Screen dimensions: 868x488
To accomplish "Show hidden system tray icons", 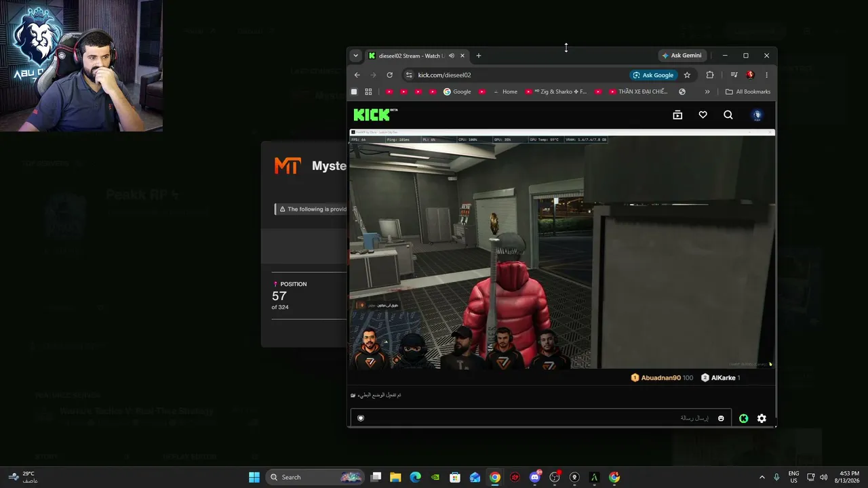I will coord(762,477).
